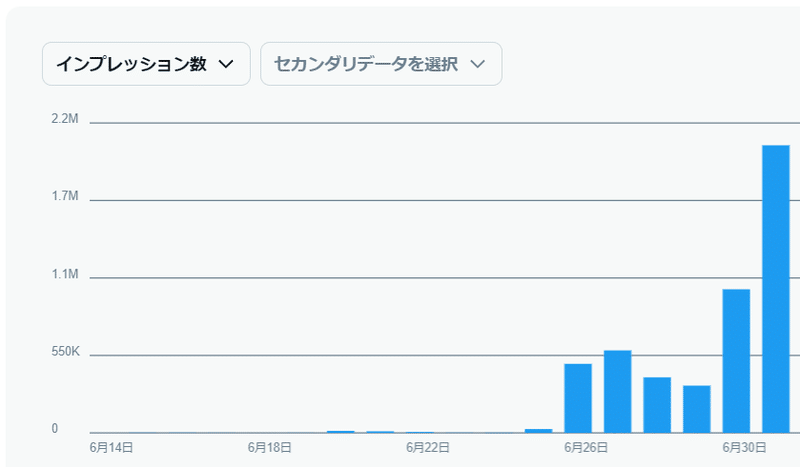Click the 1.1M y-axis label

click(x=65, y=274)
